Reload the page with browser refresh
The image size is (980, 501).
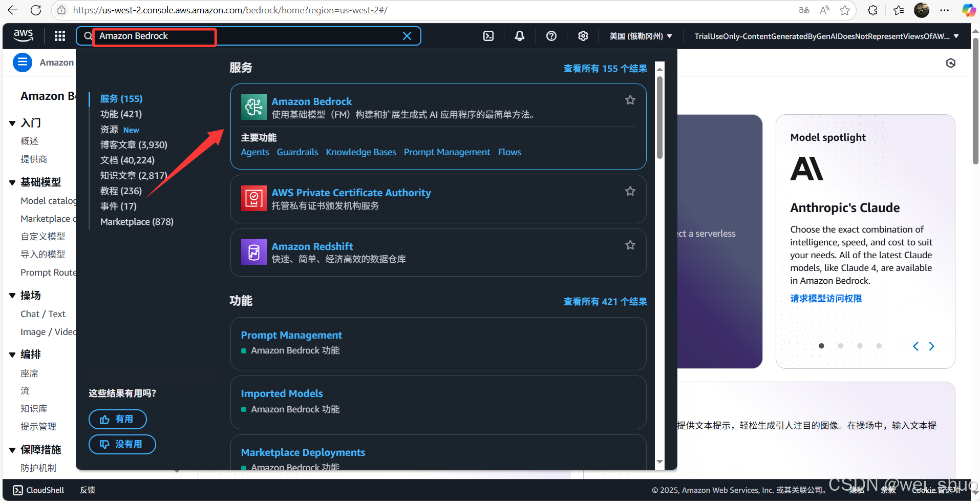tap(36, 10)
